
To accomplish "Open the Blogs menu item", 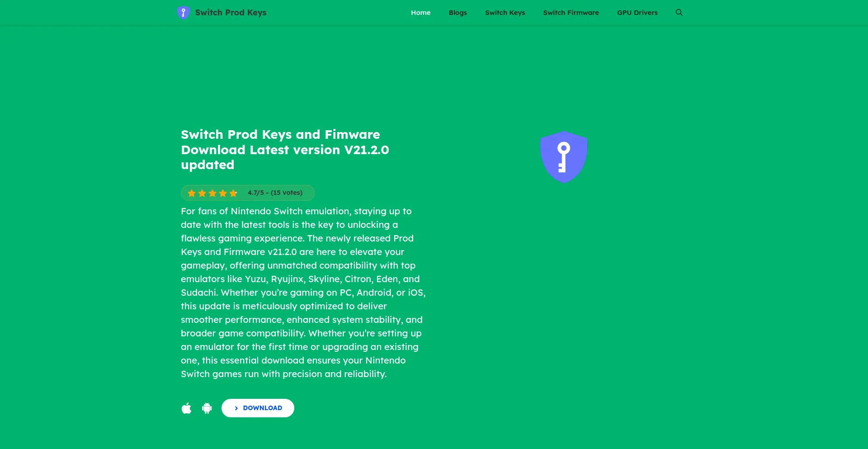I will pyautogui.click(x=458, y=13).
